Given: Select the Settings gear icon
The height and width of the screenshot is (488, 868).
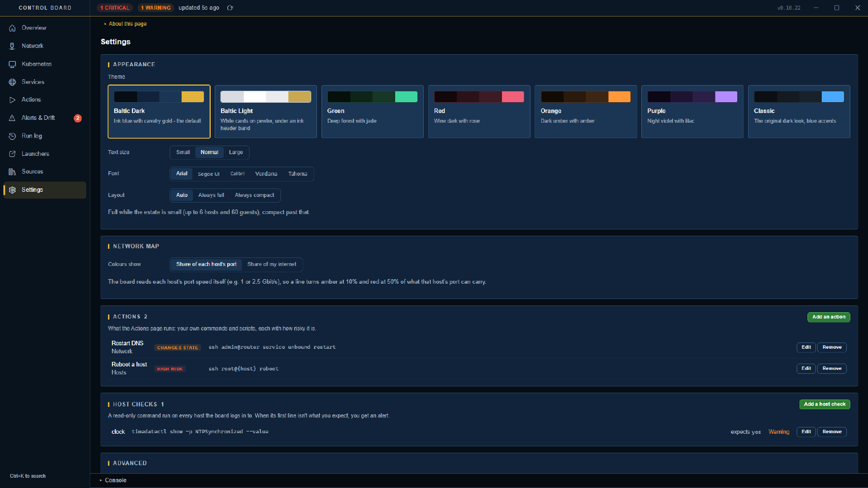Looking at the screenshot, I should 12,190.
